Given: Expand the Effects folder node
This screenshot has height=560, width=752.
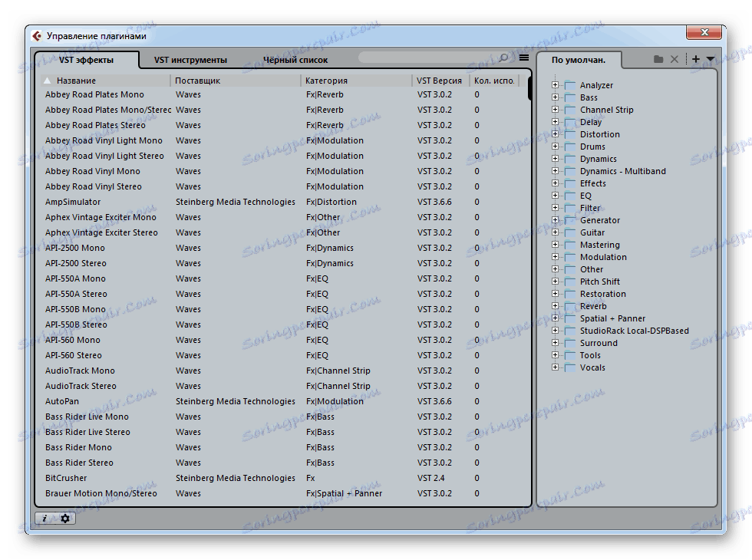Looking at the screenshot, I should pos(555,183).
